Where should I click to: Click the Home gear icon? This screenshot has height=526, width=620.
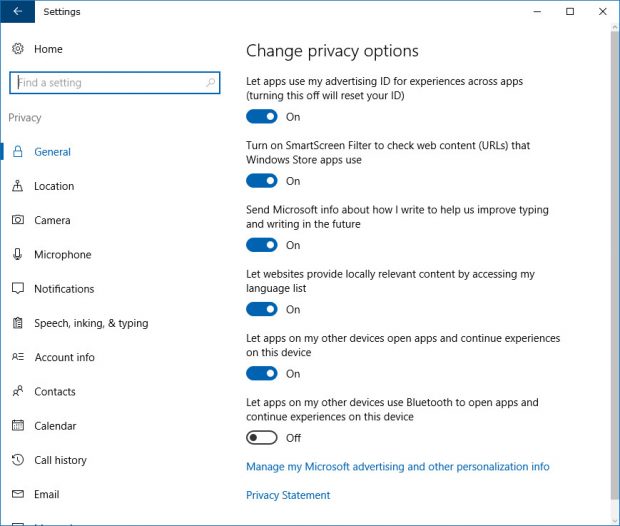(18, 49)
